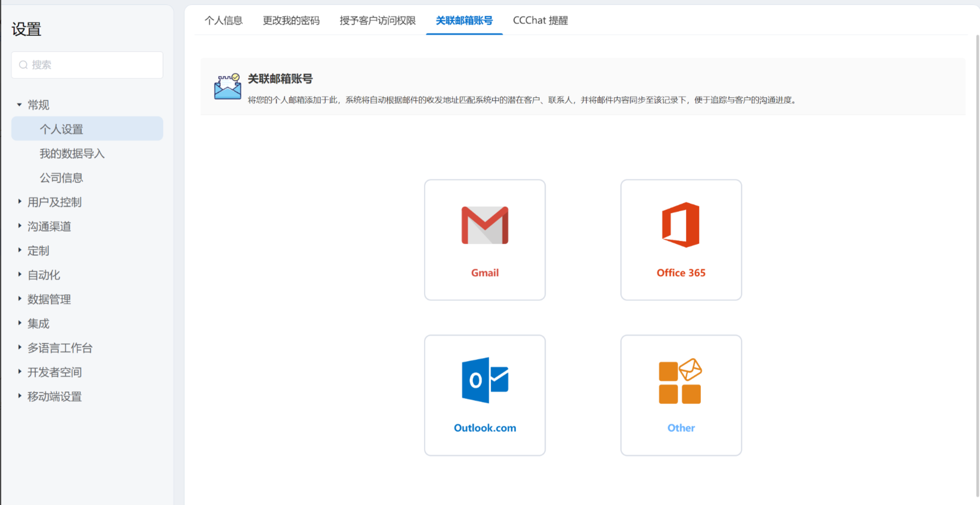Screen dimensions: 980x505
Task: Type in the 搜索 settings field
Action: pos(94,65)
